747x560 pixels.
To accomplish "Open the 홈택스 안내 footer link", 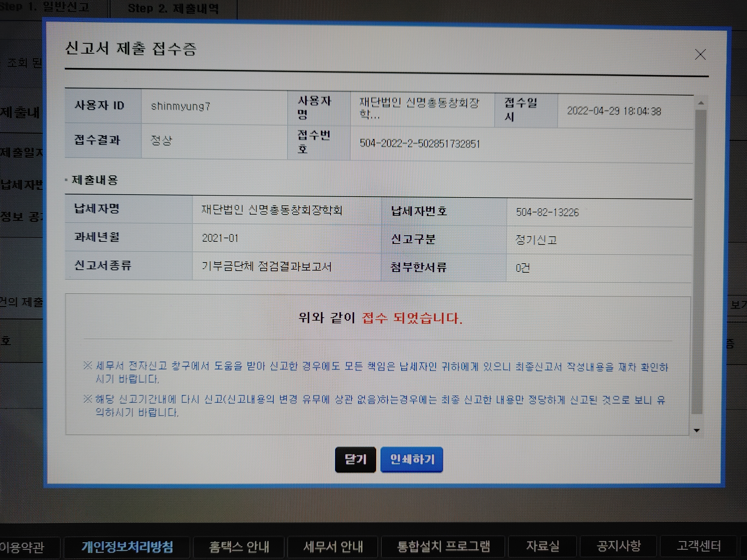I will (x=239, y=546).
